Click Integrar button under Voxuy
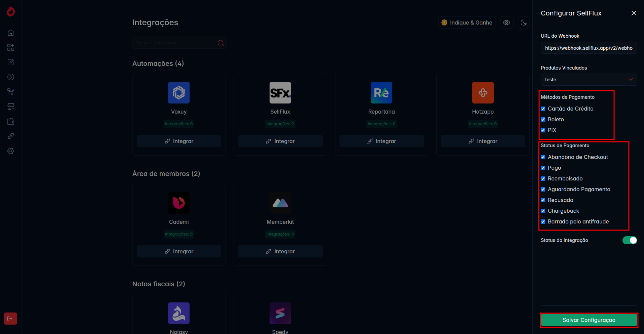This screenshot has width=644, height=334. point(179,141)
